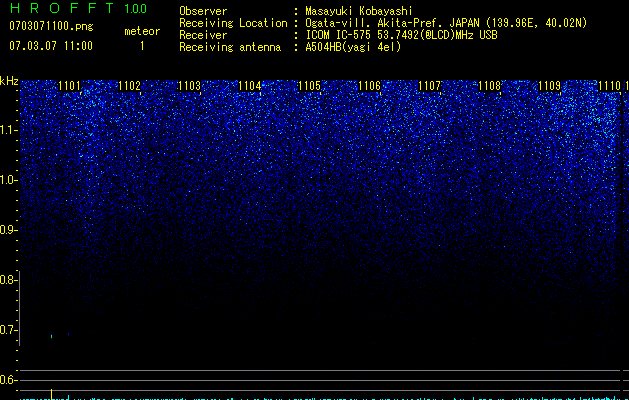The image size is (629, 400).
Task: Click the meteor count label
Action: coord(142,31)
